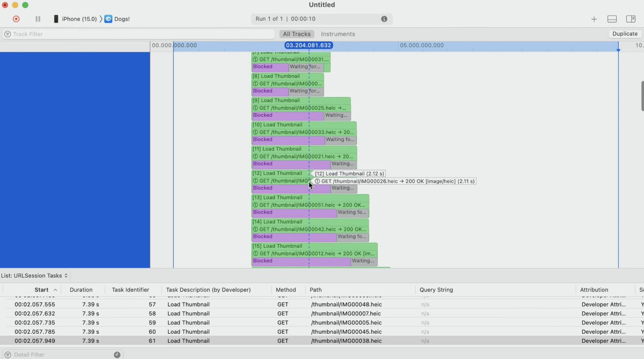This screenshot has height=359, width=644.
Task: Click the sort arrow in Start header
Action: [55, 290]
